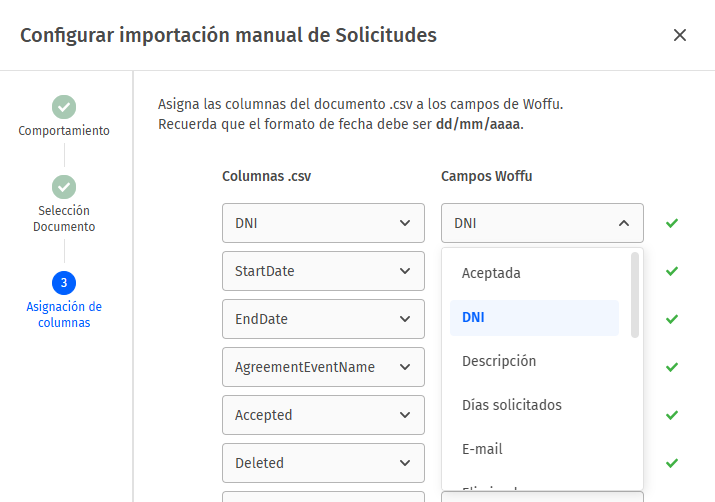
Task: Click the green check beside StartDate row
Action: click(672, 271)
